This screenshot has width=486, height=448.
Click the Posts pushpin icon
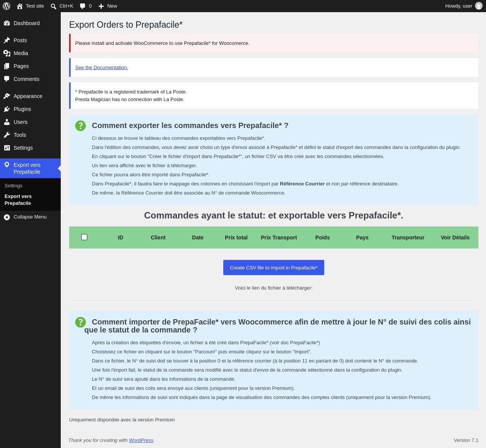(7, 40)
